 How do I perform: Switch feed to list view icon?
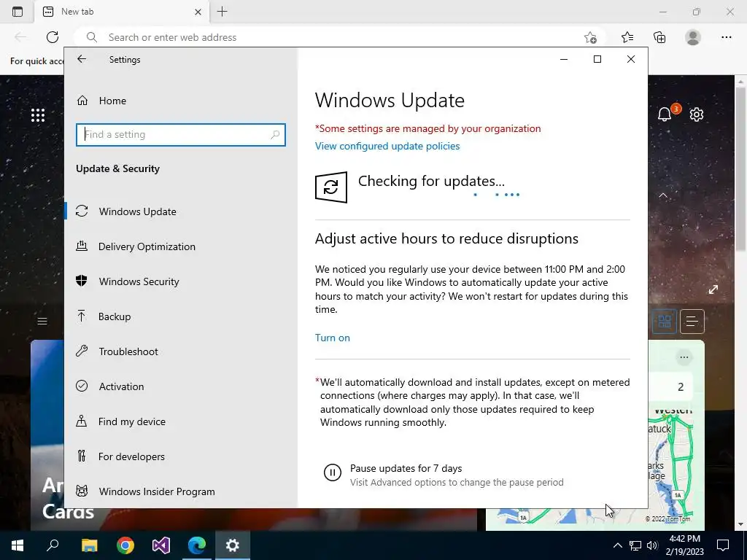click(692, 322)
